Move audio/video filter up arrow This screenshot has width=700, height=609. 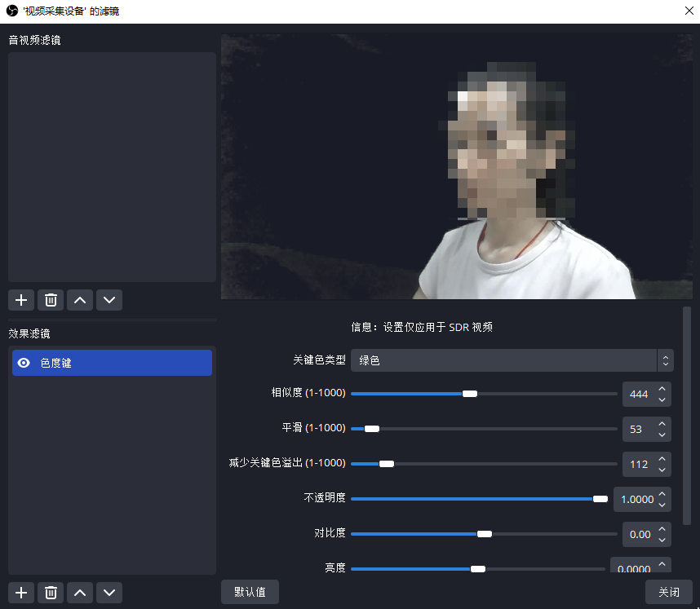[80, 300]
